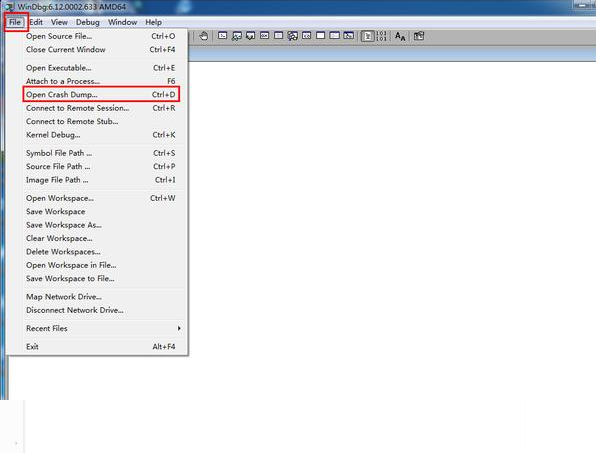
Task: Open the Help menu
Action: 154,22
